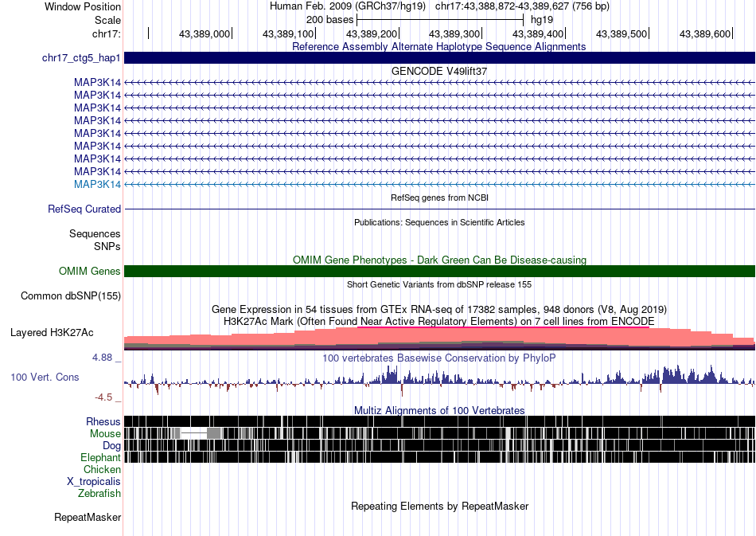Open Multiz Alignments of 100 Vertebrates title

tap(439, 411)
